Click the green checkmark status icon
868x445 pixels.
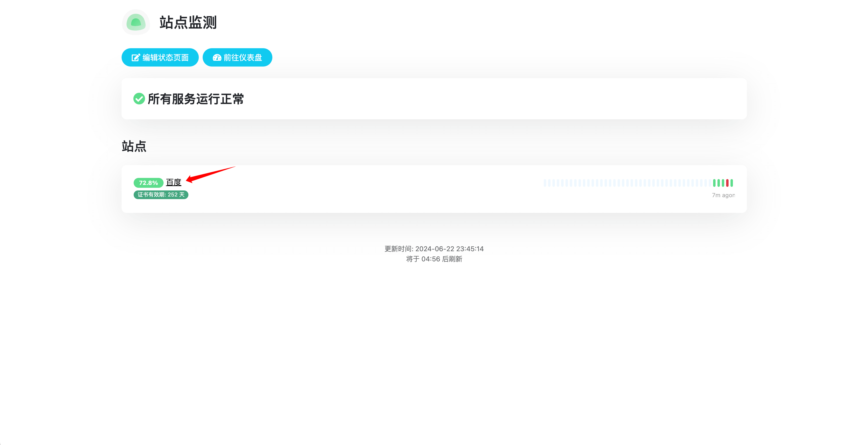pos(139,99)
